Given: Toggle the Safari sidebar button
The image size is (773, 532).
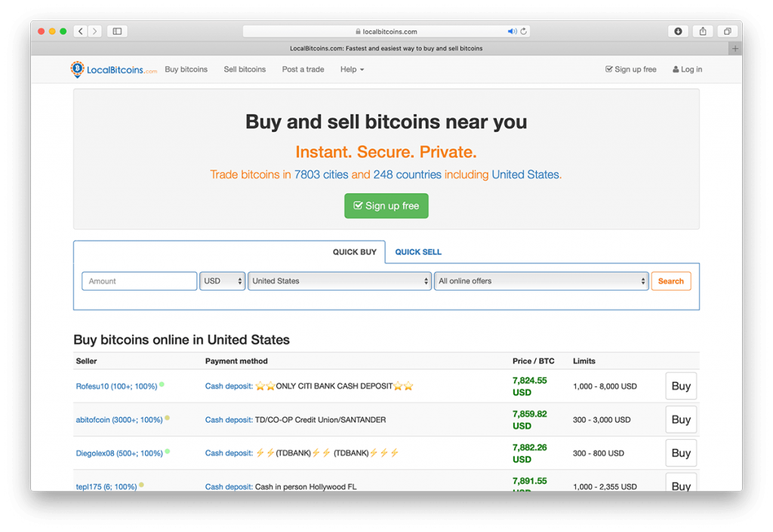Looking at the screenshot, I should (x=117, y=31).
